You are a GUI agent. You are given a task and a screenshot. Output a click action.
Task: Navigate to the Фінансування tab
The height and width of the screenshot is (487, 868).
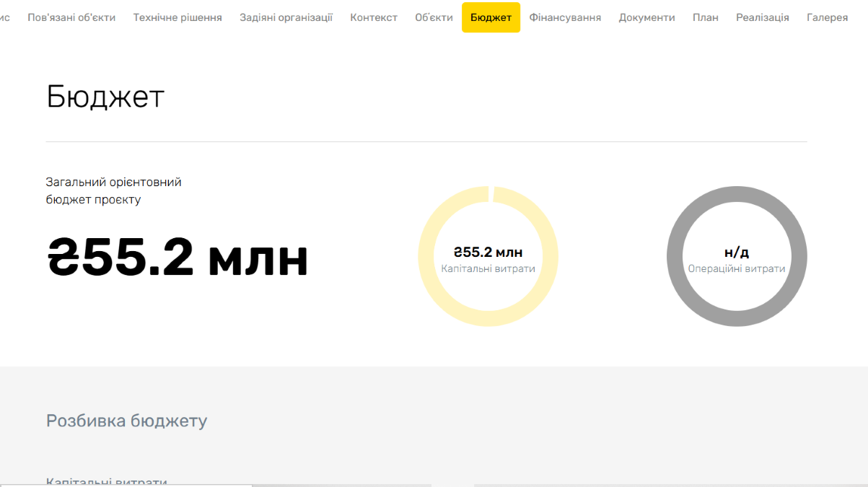coord(565,17)
